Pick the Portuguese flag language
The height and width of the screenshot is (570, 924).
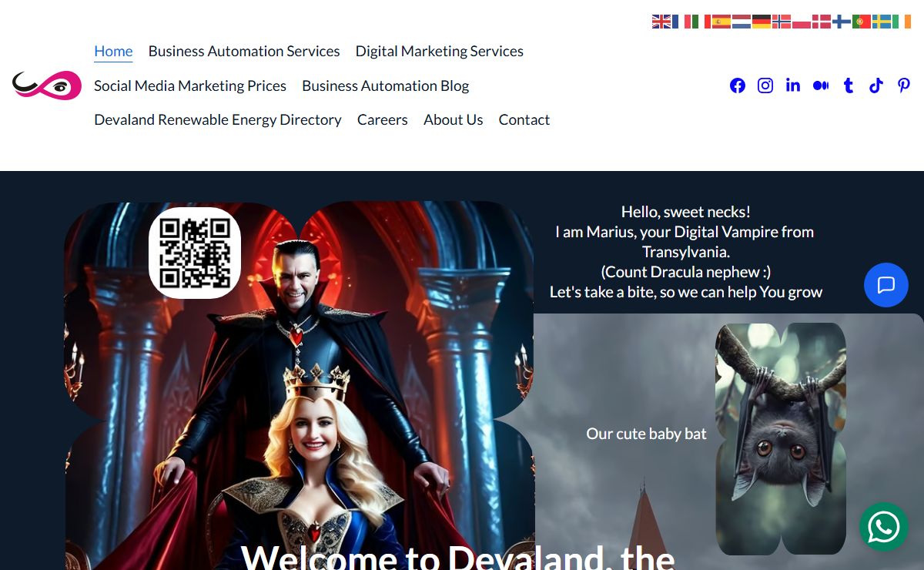[x=862, y=22]
